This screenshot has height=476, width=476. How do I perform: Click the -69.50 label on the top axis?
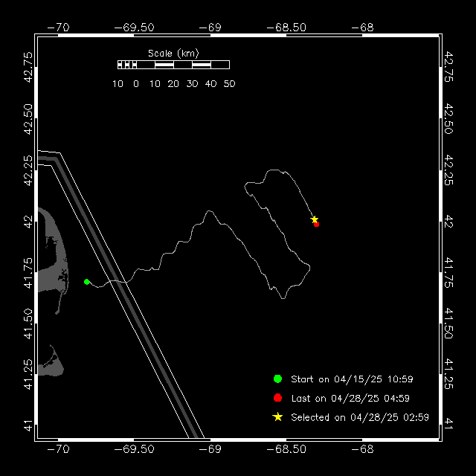tap(135, 27)
